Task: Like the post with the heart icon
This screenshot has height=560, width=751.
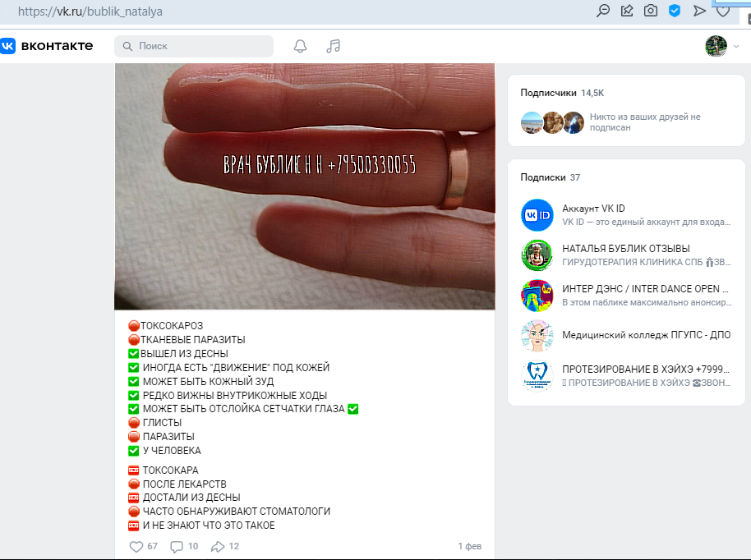Action: tap(136, 546)
